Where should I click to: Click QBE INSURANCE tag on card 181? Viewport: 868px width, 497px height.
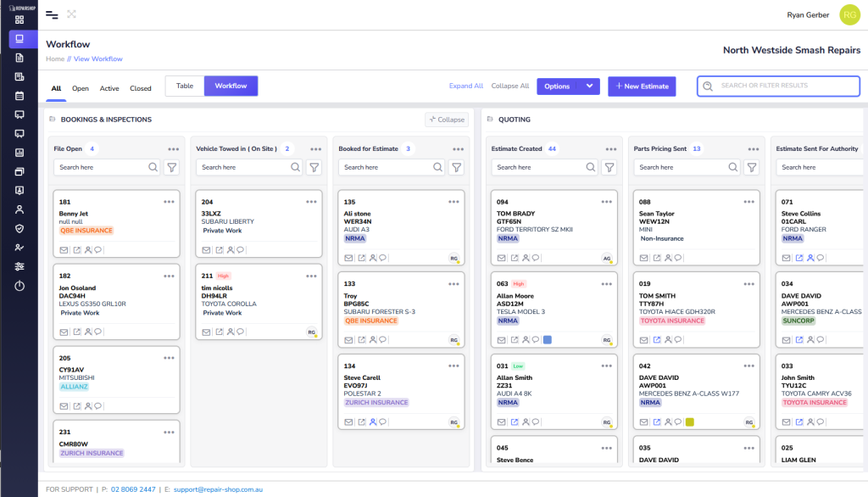86,231
